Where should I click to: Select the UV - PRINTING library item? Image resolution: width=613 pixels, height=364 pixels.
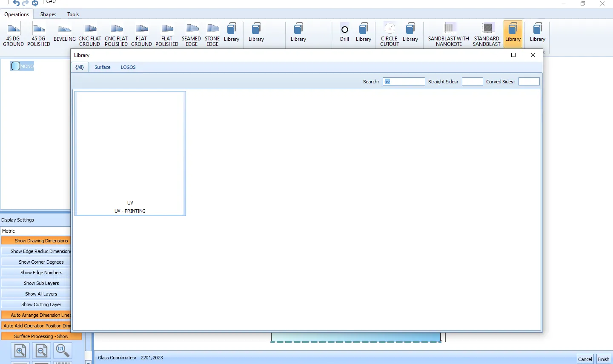pyautogui.click(x=130, y=154)
